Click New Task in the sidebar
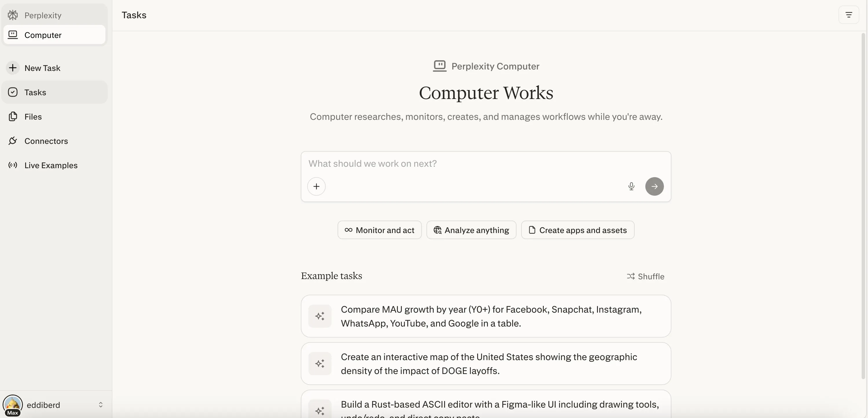This screenshot has height=418, width=868. (43, 68)
